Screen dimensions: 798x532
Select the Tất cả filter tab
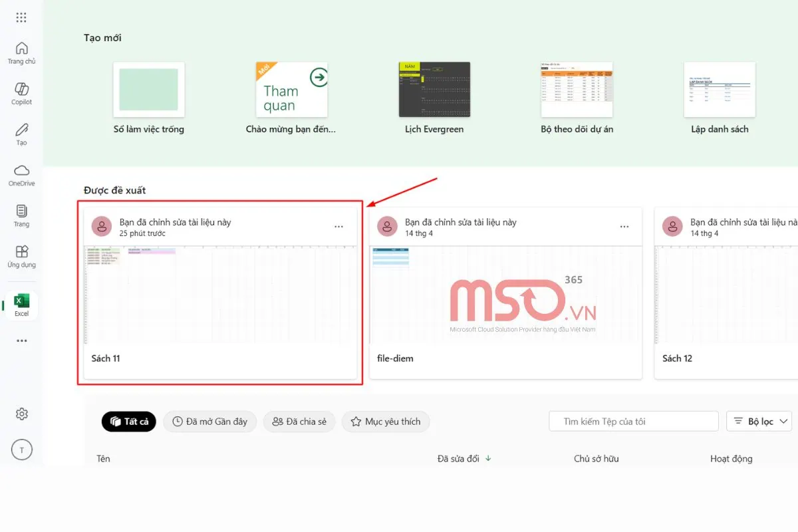tap(129, 422)
